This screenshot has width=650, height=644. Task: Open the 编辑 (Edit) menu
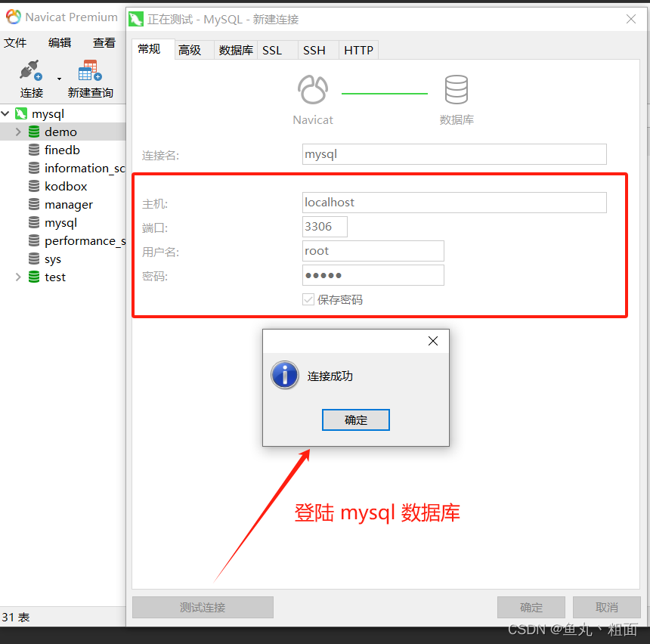(60, 43)
